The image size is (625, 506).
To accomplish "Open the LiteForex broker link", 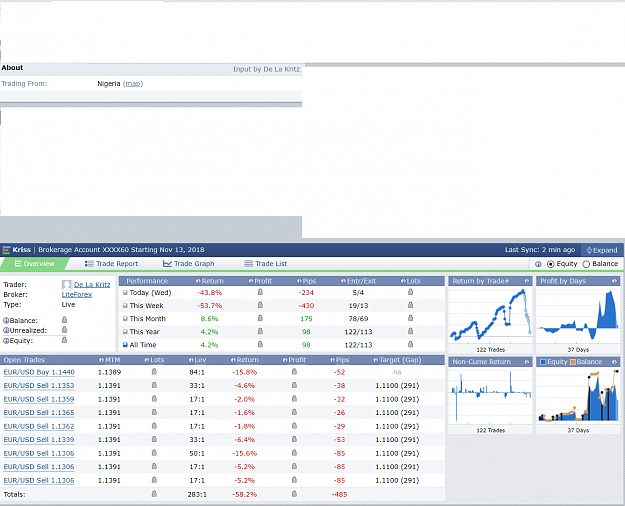I will [x=77, y=295].
